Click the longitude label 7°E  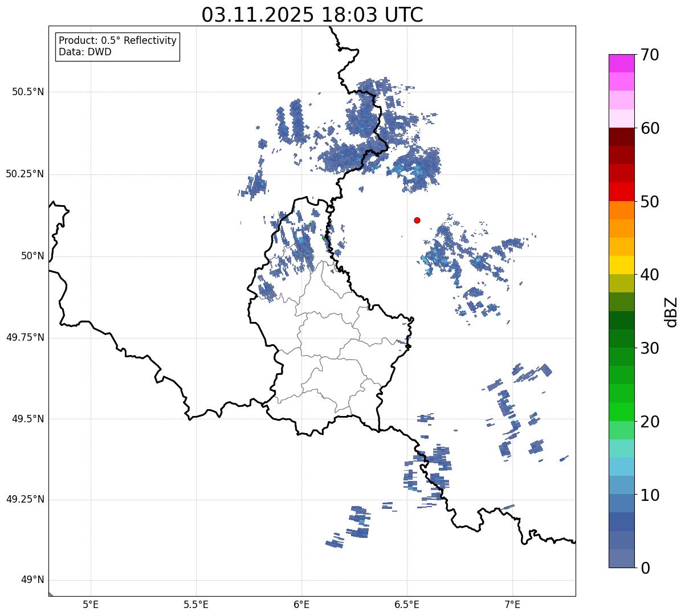pos(512,604)
